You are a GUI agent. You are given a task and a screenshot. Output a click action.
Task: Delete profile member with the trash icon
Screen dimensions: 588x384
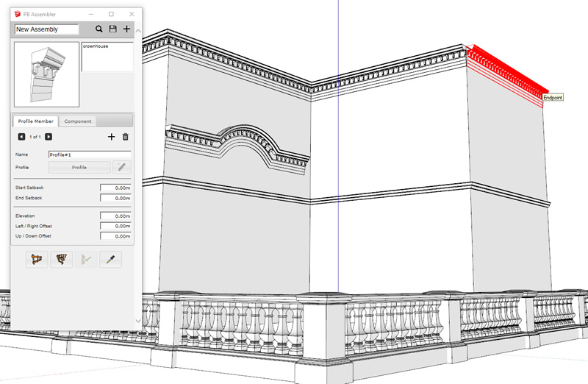(x=125, y=137)
